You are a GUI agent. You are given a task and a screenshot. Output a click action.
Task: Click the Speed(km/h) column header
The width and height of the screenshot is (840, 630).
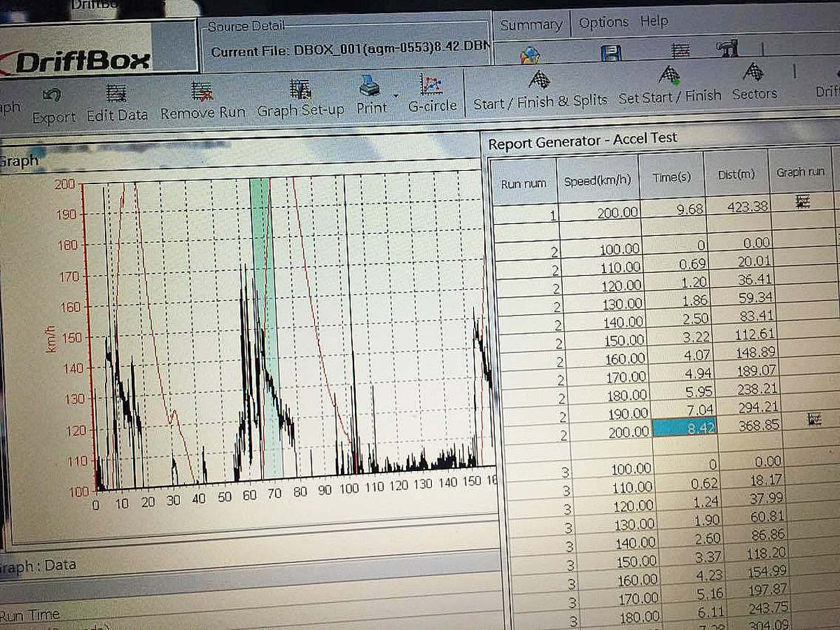(598, 179)
